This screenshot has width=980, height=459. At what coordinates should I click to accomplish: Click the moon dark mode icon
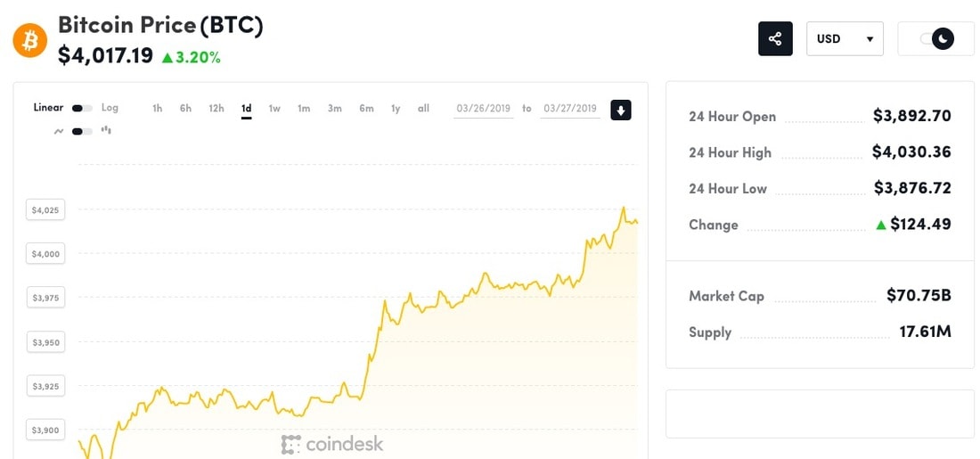[x=943, y=39]
